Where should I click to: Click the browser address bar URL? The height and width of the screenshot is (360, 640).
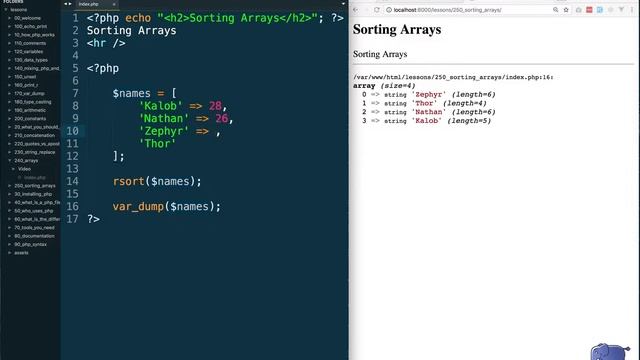tap(447, 10)
